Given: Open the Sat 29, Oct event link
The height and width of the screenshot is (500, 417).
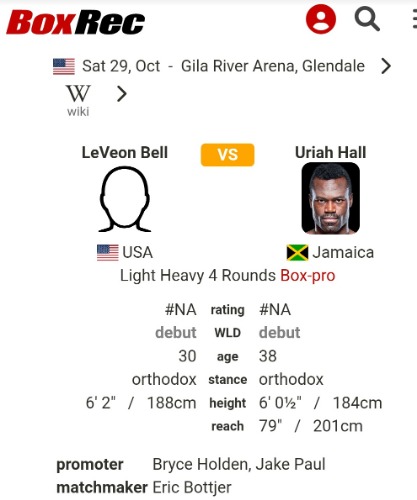Looking at the screenshot, I should [121, 66].
